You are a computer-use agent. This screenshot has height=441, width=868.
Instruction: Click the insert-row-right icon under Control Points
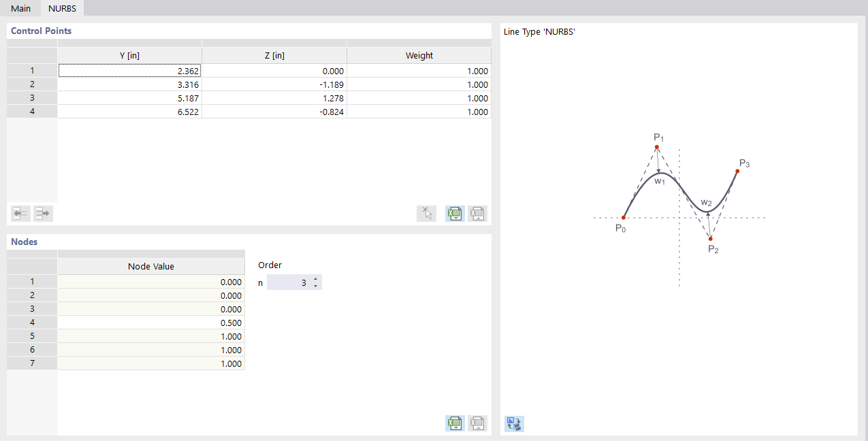[x=42, y=213]
